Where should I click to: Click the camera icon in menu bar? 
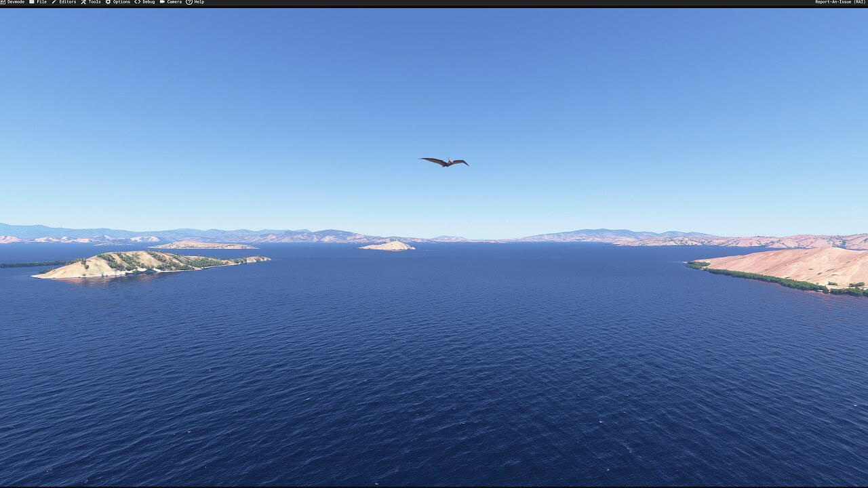coord(162,2)
